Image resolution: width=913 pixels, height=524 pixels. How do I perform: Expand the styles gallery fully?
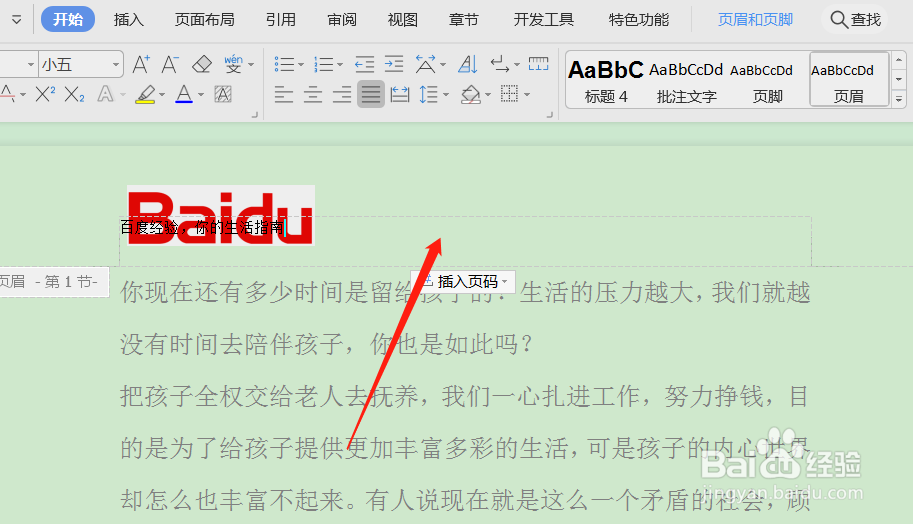899,99
